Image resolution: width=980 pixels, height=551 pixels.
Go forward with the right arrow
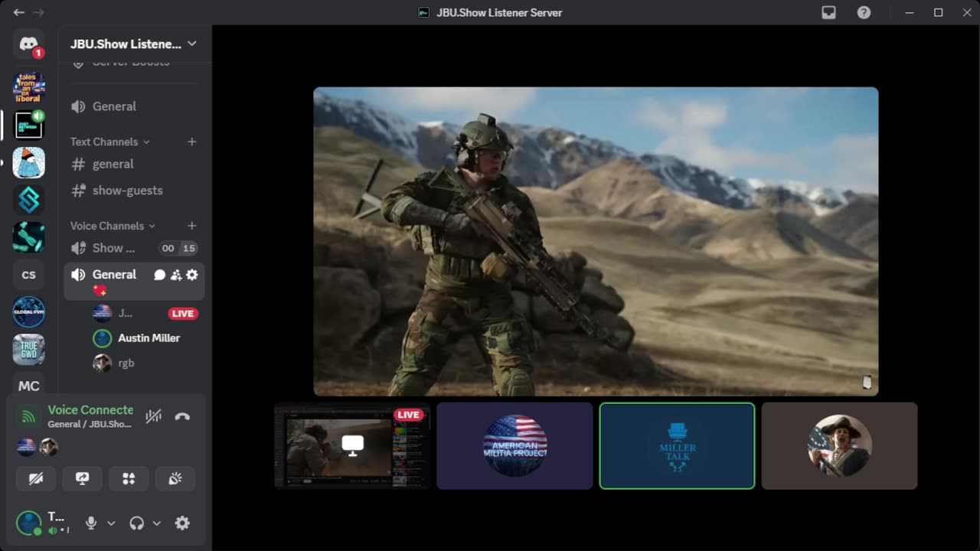pyautogui.click(x=38, y=12)
